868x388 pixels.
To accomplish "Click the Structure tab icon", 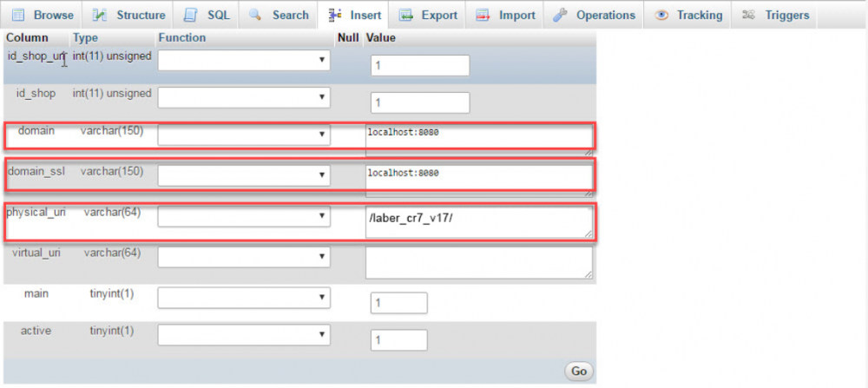I will point(99,15).
